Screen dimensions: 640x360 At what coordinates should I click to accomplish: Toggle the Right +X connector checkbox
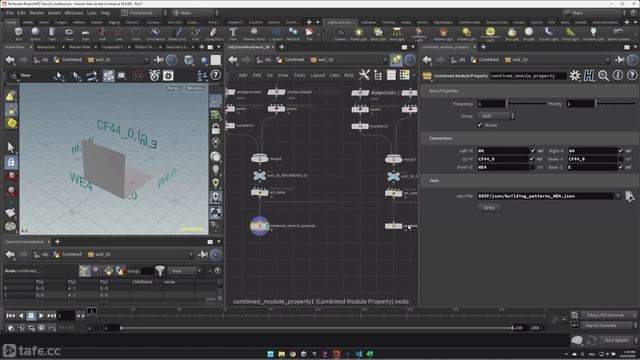(621, 151)
